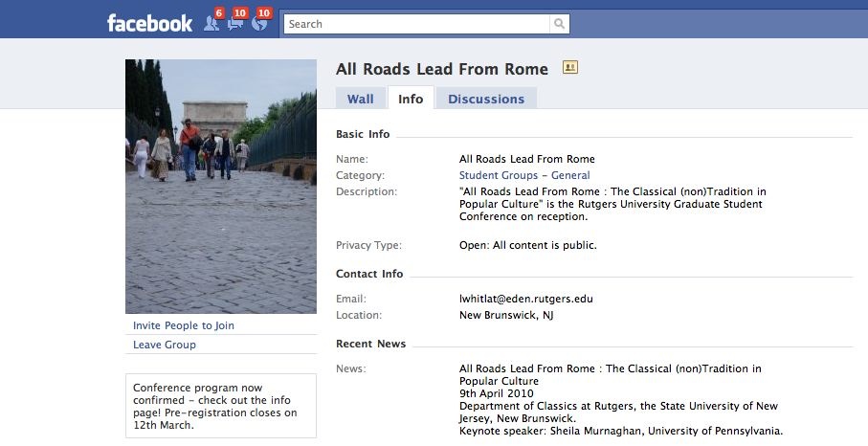Open the Discussions tab

(486, 99)
